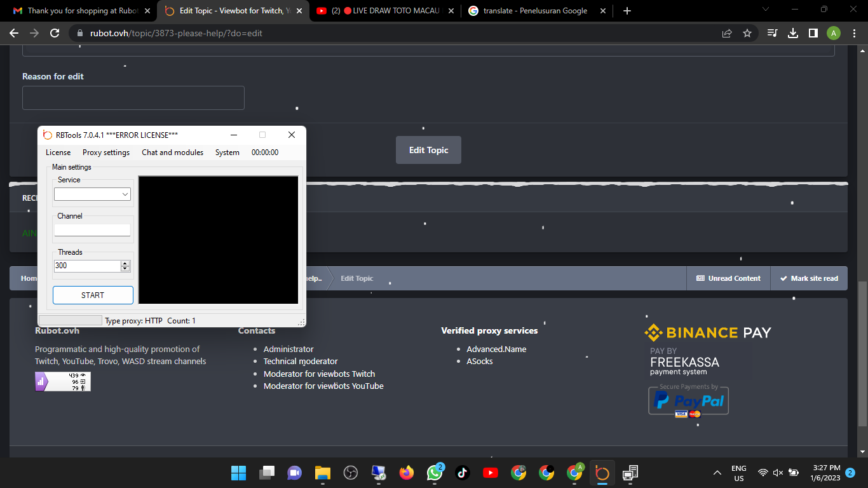The image size is (868, 488).
Task: Open WhatsApp from the taskbar
Action: point(435,473)
